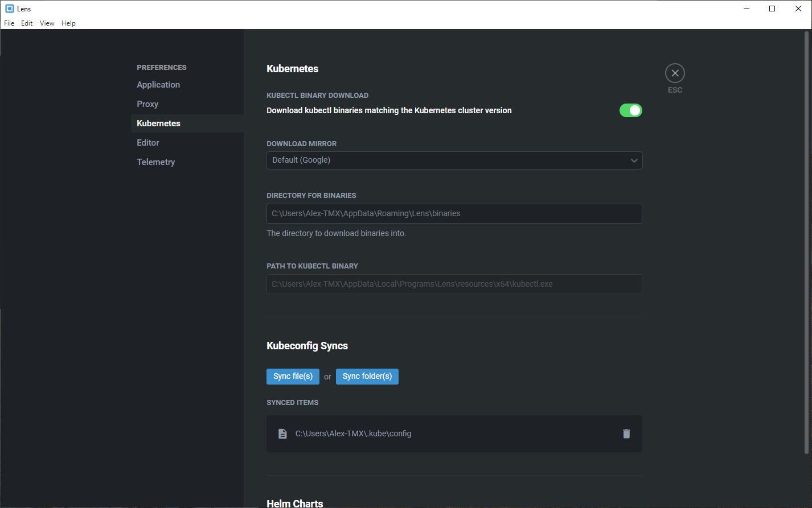This screenshot has width=812, height=508.
Task: Maximize the Lens window
Action: (x=772, y=9)
